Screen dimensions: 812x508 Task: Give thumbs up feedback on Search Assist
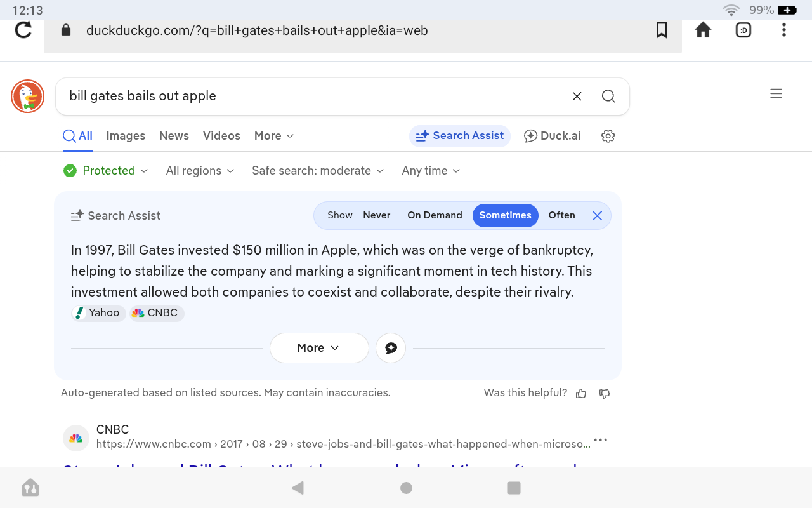[581, 394]
